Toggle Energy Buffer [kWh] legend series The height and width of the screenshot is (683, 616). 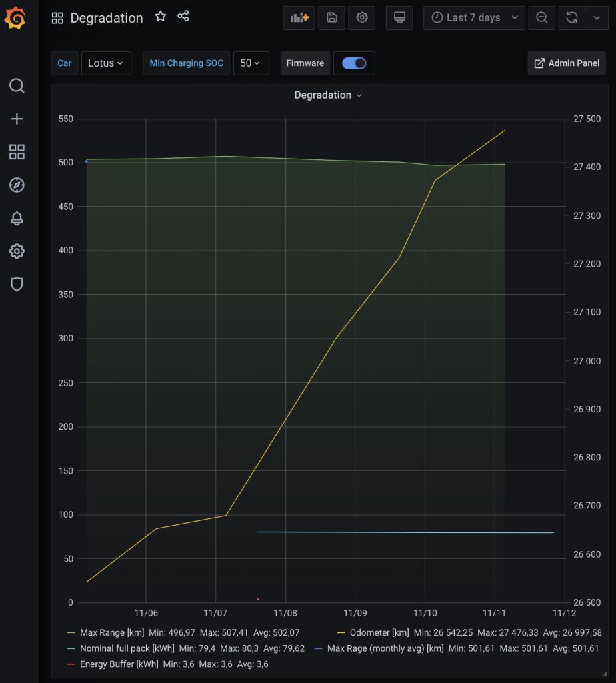[119, 664]
